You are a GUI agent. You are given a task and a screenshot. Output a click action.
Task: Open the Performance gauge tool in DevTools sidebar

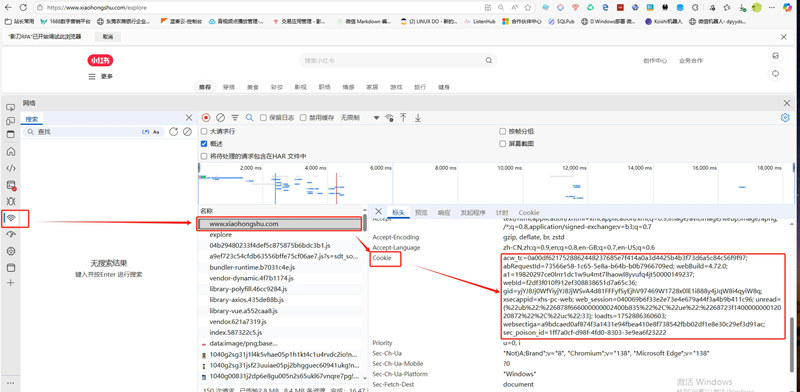tap(11, 234)
